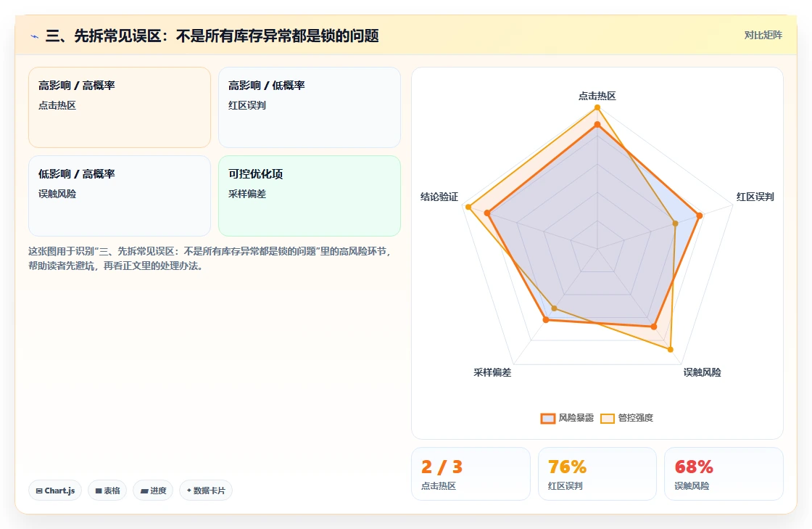Click the yellow data point near 结论验证
The image size is (812, 529).
pyautogui.click(x=468, y=208)
